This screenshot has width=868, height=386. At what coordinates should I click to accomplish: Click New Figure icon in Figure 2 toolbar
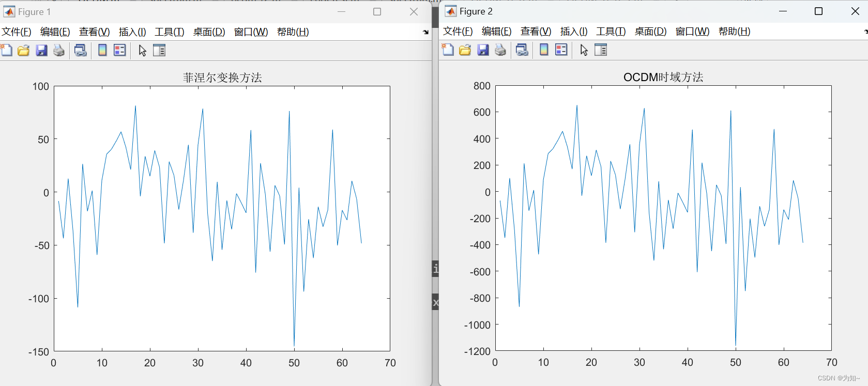[448, 50]
